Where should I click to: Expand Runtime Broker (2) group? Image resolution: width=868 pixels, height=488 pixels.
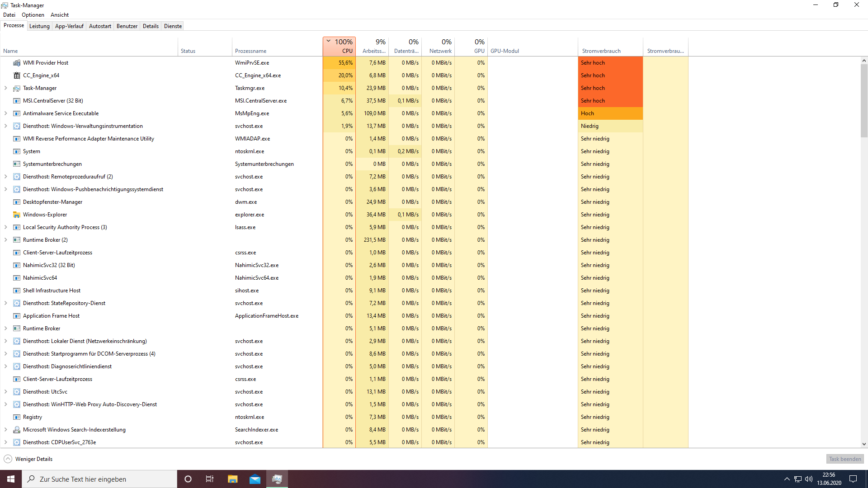tap(5, 240)
